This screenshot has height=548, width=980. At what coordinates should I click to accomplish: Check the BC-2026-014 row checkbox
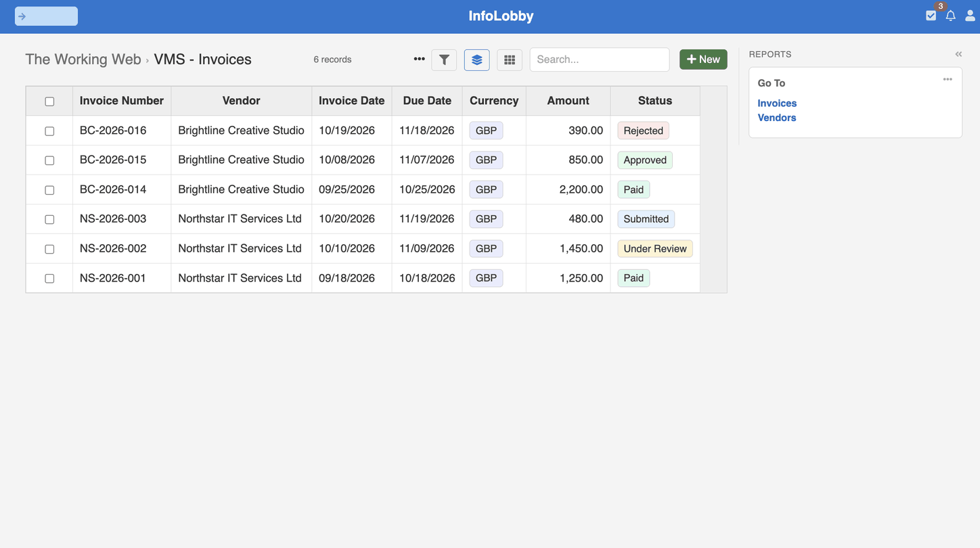[x=49, y=190]
